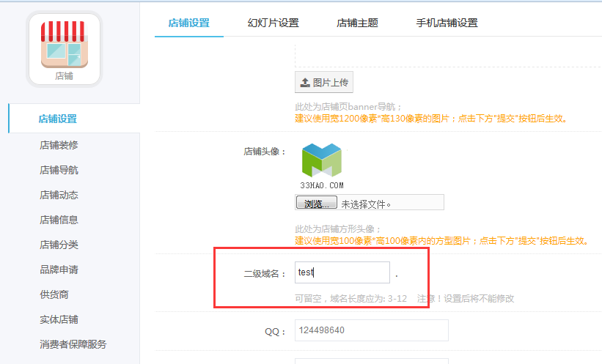Open 店铺装修 from the sidebar

coord(59,145)
